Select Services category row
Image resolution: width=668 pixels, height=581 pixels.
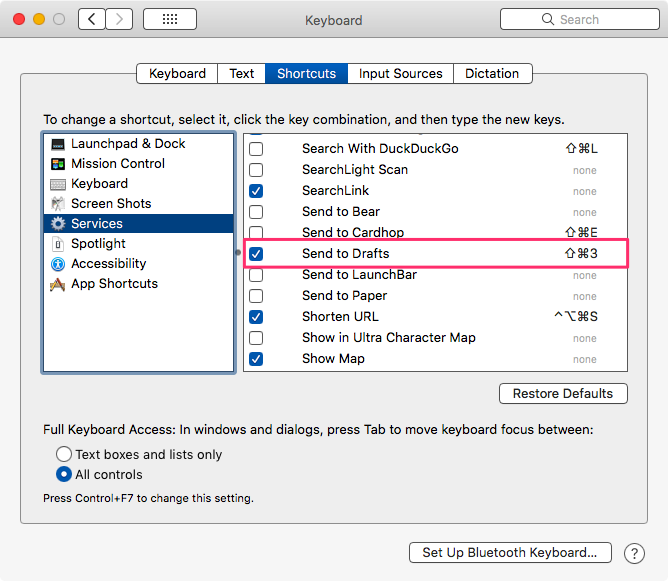(139, 224)
